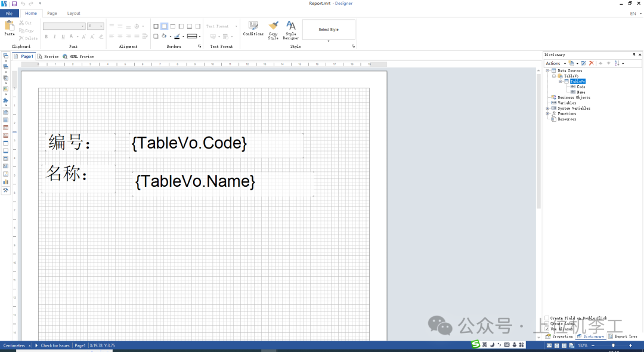Click the Copy Style brush icon
Viewport: 644px width, 352px height.
coord(273,26)
